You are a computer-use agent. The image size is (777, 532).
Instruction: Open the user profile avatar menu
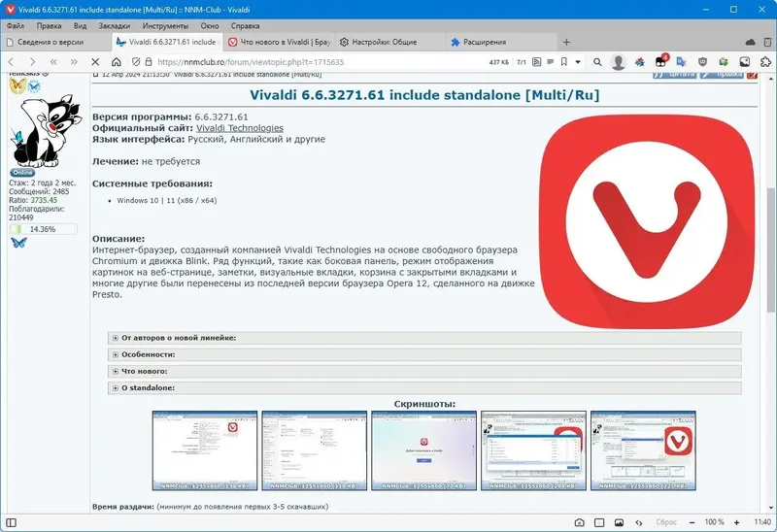618,62
